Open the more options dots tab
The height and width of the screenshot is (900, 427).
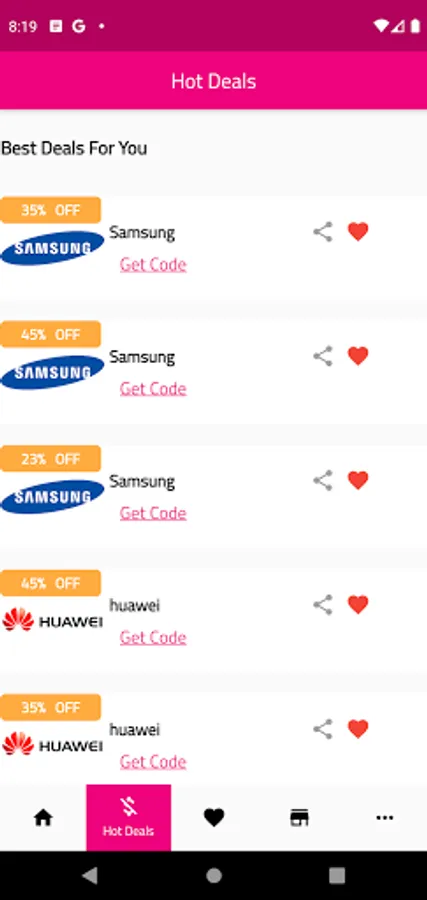(x=385, y=817)
